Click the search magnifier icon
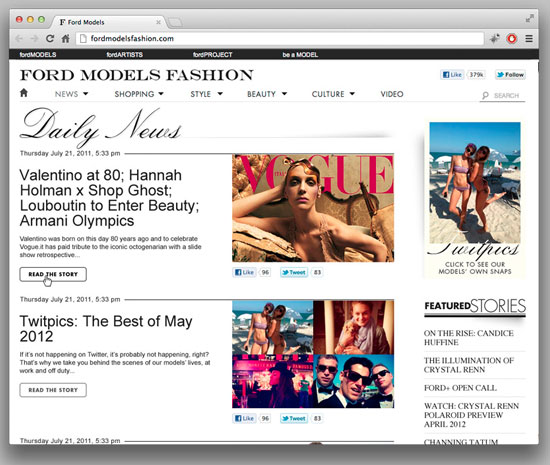 (485, 95)
